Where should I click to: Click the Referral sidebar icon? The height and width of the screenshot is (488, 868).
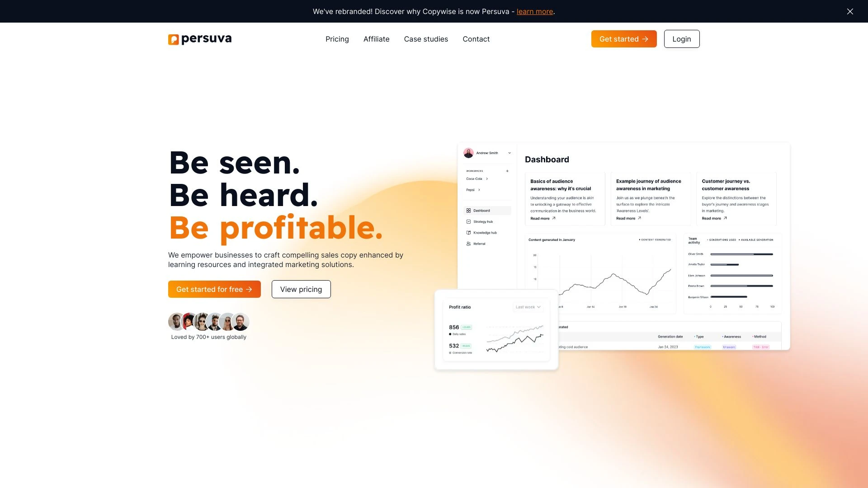pyautogui.click(x=468, y=244)
